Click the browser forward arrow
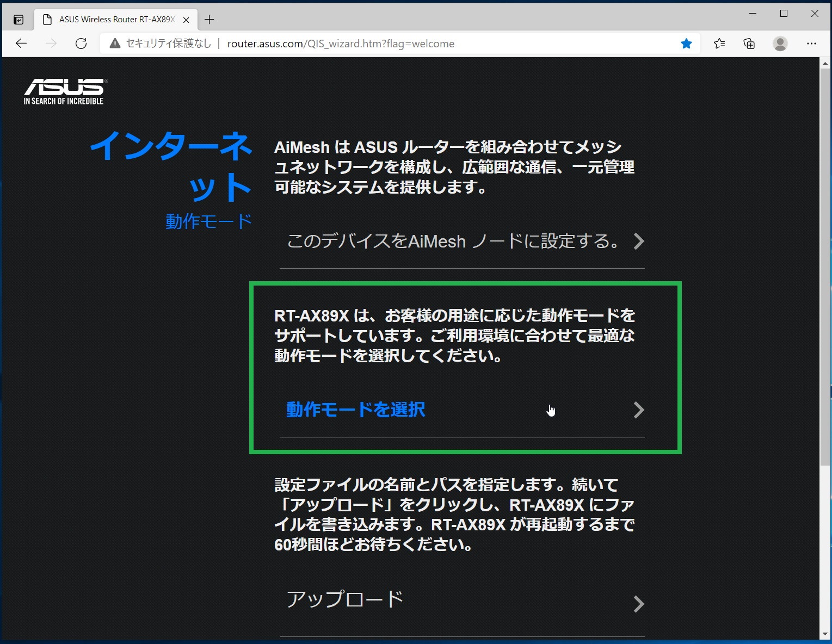 click(x=51, y=44)
